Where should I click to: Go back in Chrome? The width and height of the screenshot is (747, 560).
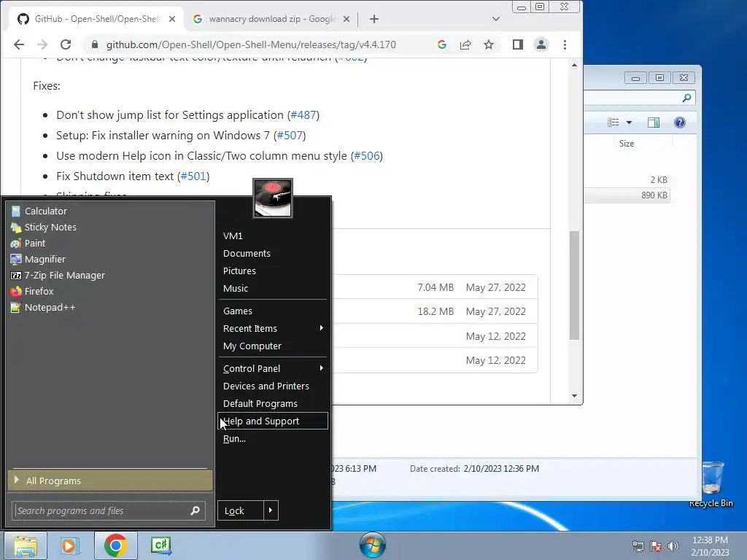point(19,44)
